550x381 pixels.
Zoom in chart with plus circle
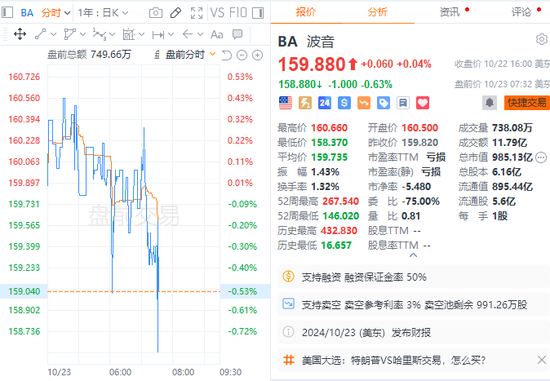tap(257, 55)
